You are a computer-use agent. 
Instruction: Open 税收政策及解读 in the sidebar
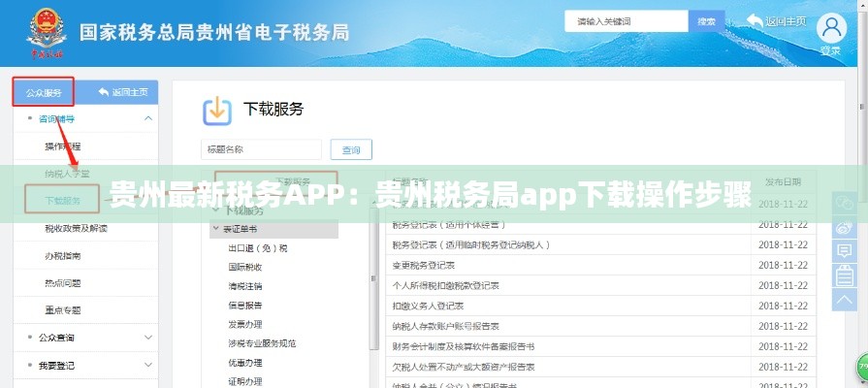(x=76, y=229)
